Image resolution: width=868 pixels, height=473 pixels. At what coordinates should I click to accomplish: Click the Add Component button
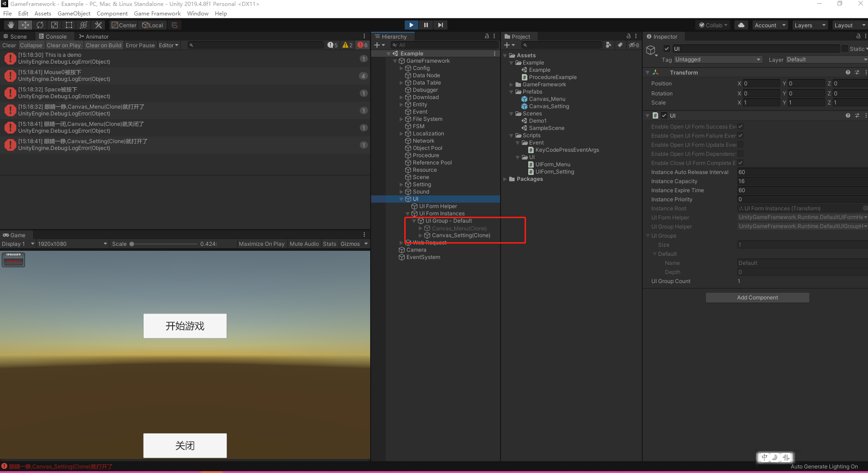(757, 297)
